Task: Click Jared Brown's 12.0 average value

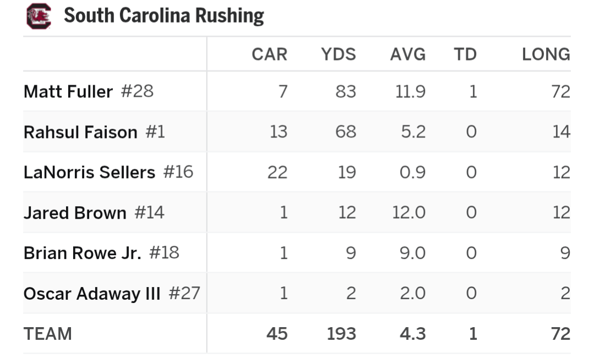Action: 408,212
